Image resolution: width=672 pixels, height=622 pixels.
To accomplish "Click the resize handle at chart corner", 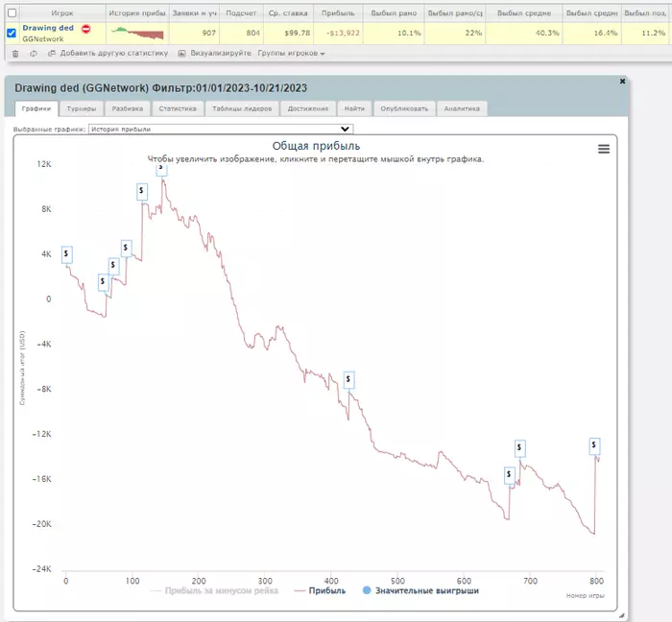I will click(x=622, y=615).
